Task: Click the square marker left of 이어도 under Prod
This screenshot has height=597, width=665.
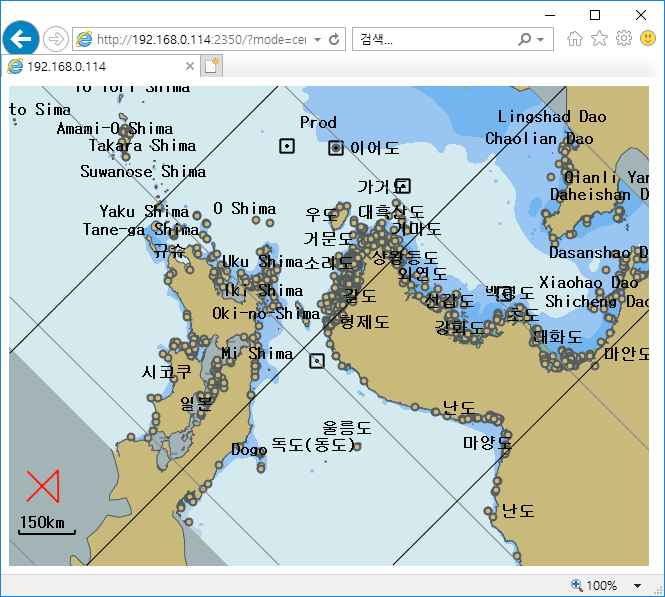Action: pos(287,146)
